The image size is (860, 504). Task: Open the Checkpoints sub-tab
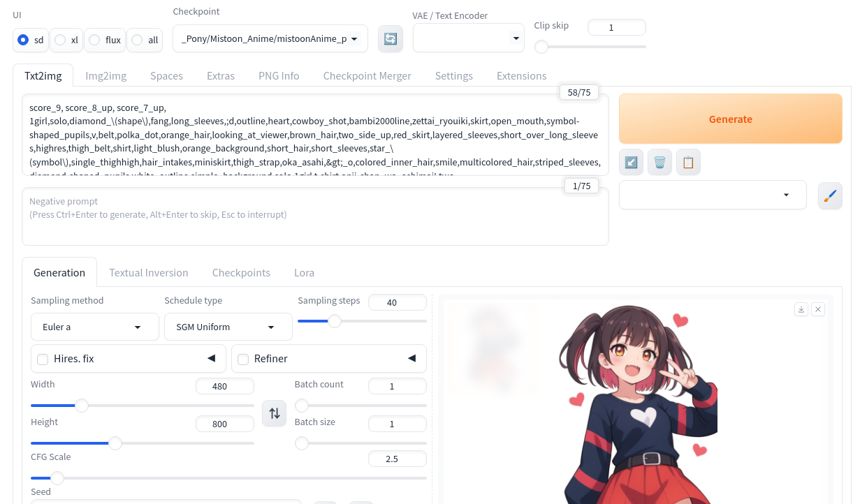tap(241, 272)
